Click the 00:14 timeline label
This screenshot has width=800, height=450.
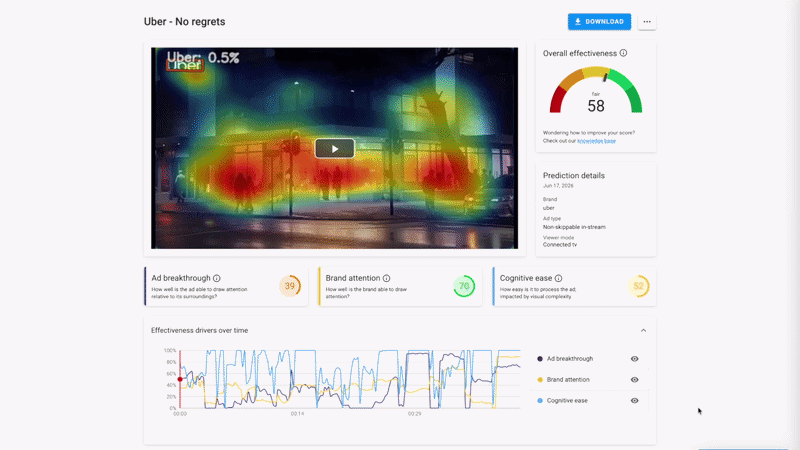point(297,414)
